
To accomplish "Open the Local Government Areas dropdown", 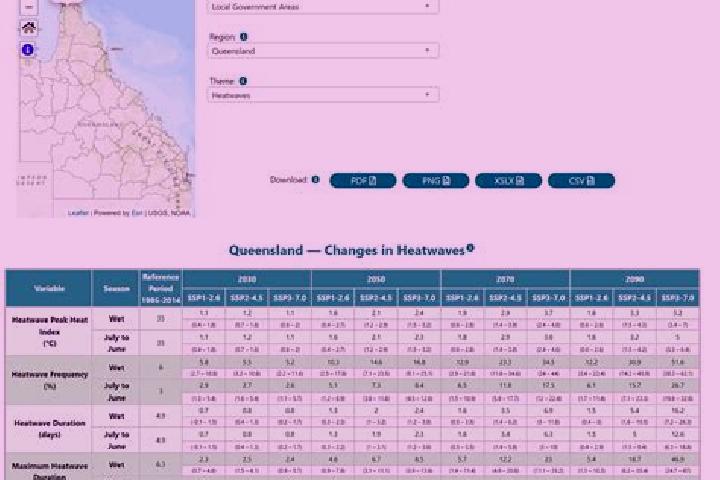I will (323, 6).
